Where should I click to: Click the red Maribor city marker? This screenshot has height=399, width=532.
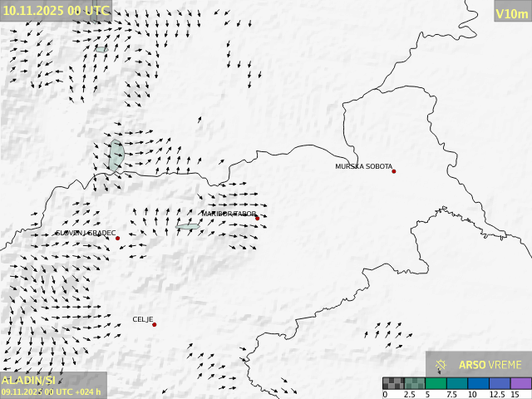(257, 218)
